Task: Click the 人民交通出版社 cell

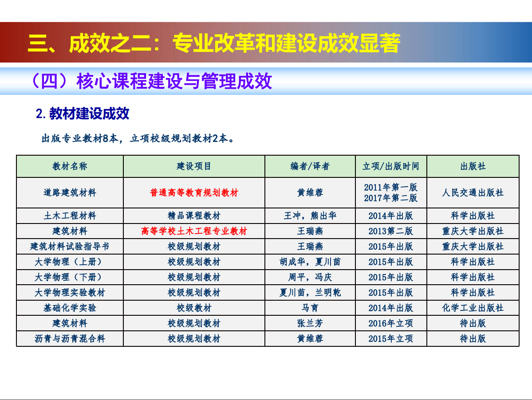Action: (473, 193)
